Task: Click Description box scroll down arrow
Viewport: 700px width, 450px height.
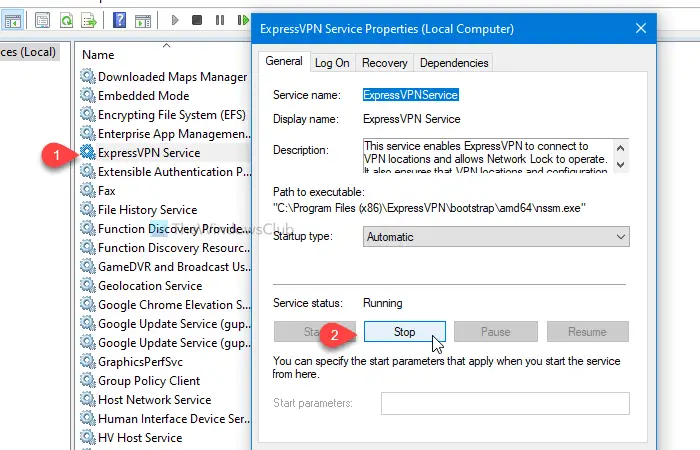Action: click(x=621, y=165)
